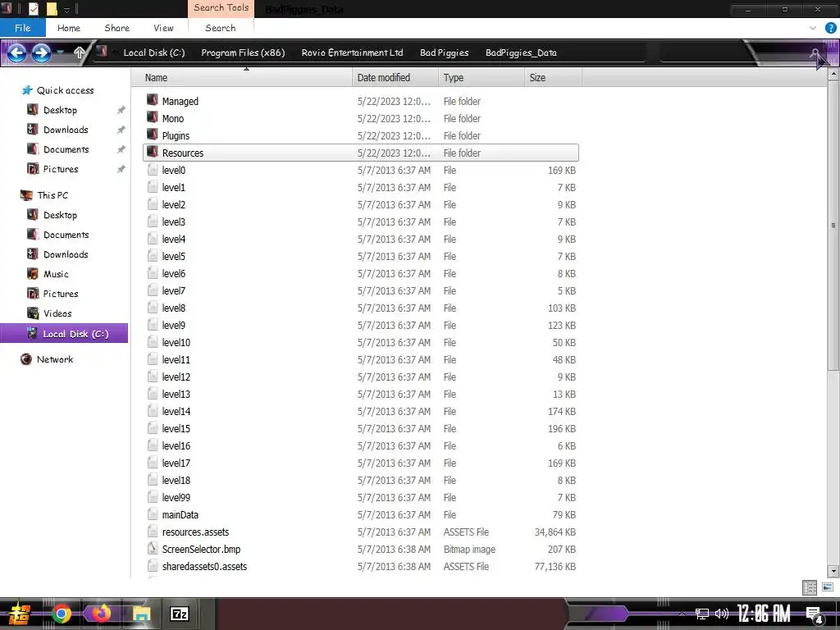Select the level0 file icon
The image size is (840, 630).
pos(153,170)
